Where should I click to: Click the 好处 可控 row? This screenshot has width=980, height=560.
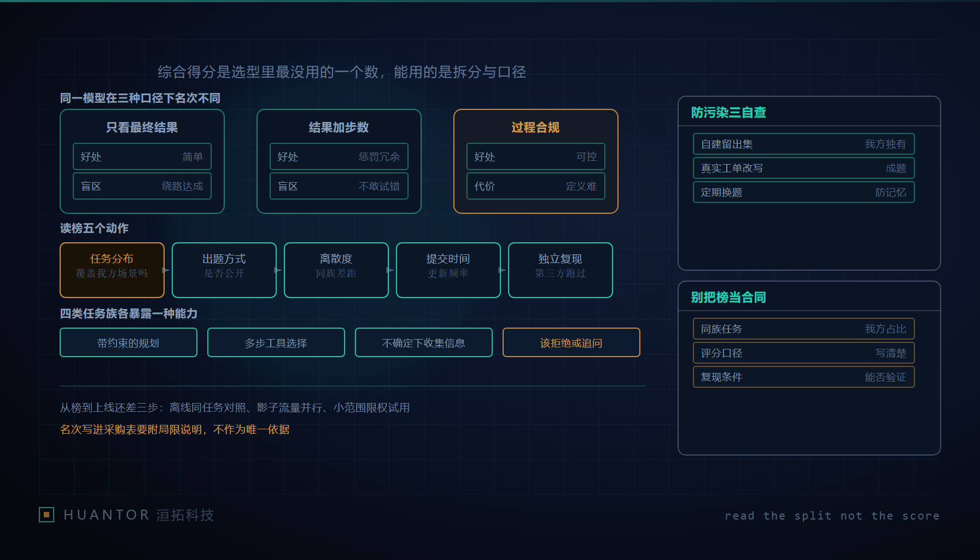(536, 156)
